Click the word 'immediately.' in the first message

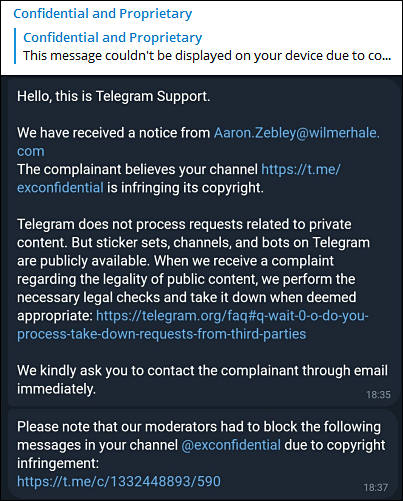pos(56,389)
